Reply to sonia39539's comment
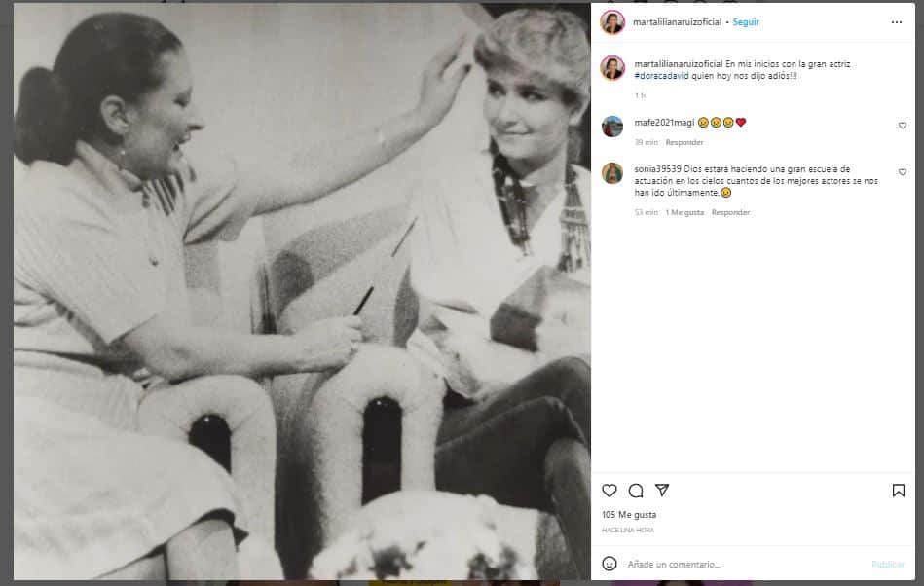This screenshot has width=924, height=586. point(730,212)
